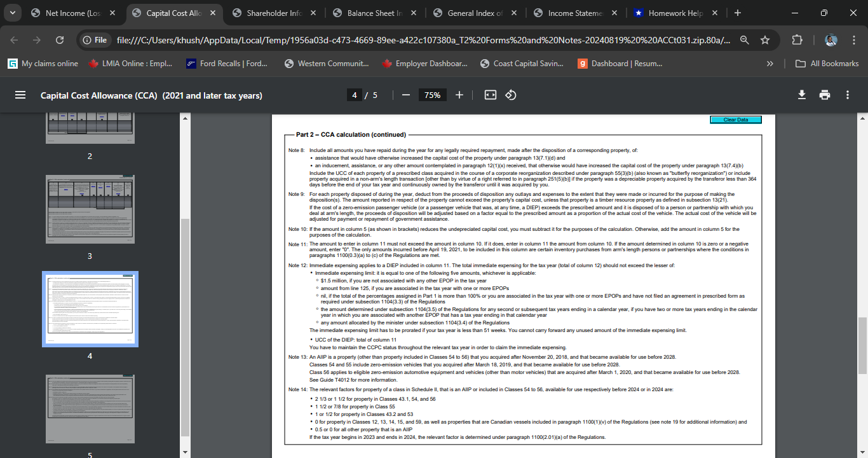Open Coast Capital Savings bookmark
The width and height of the screenshot is (868, 458).
(x=523, y=64)
